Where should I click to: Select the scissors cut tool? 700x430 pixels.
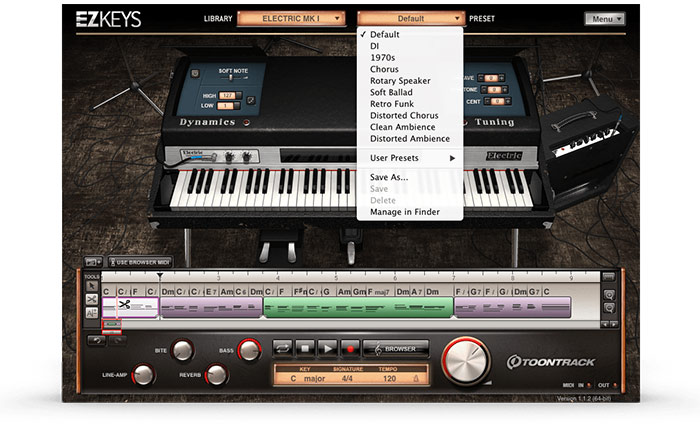click(92, 299)
